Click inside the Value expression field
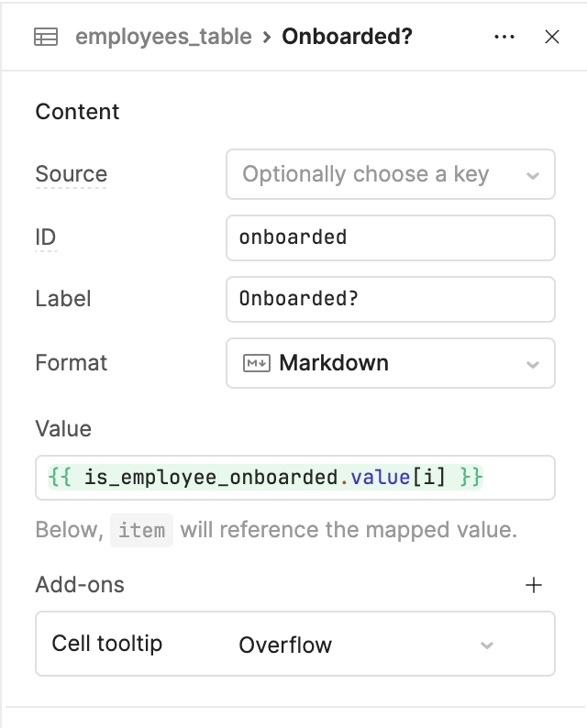Viewport: 587px width, 728px height. pyautogui.click(x=295, y=478)
